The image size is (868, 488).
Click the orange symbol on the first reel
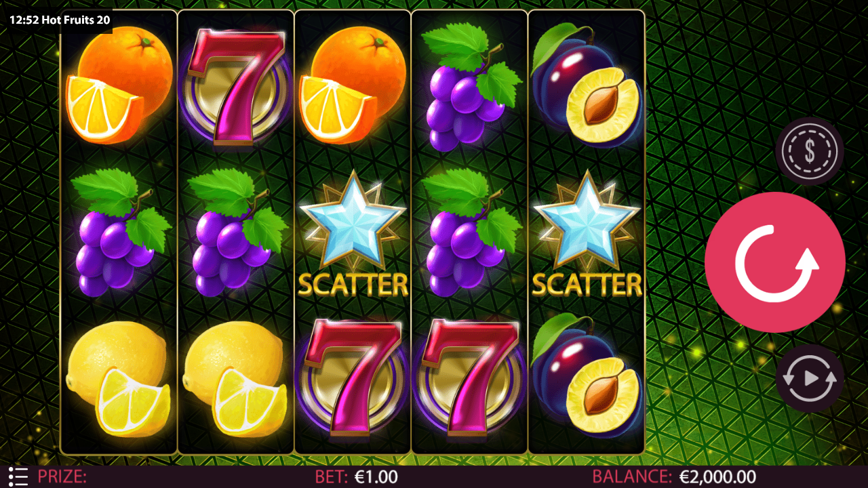coord(119,85)
